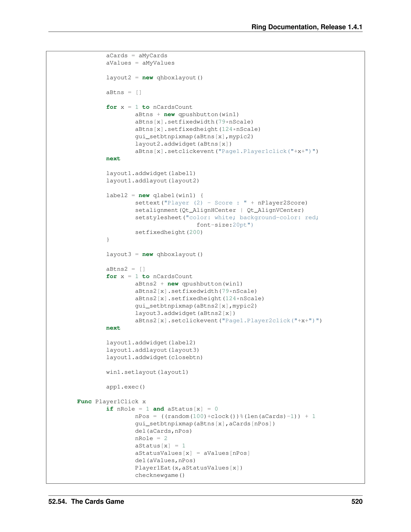Click the 'layout2 = new qhboxlayout()' line
Image resolution: width=411 pixels, height=532 pixels.
[x=154, y=78]
